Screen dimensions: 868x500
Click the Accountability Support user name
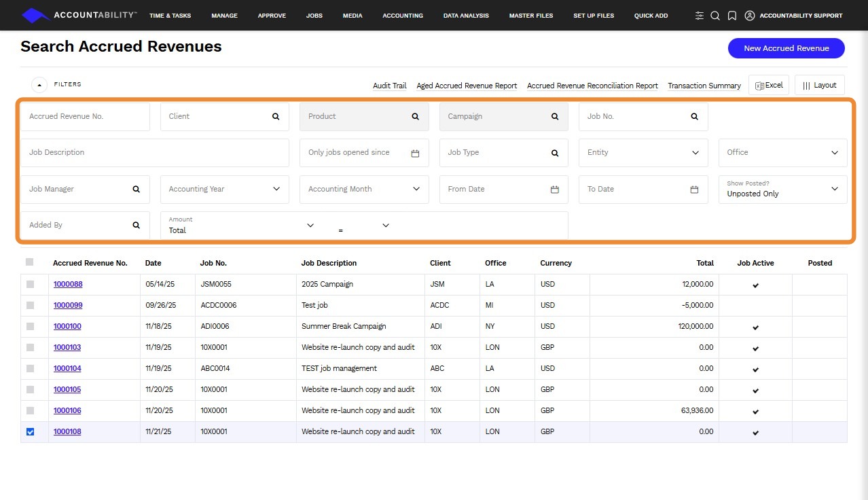coord(801,16)
